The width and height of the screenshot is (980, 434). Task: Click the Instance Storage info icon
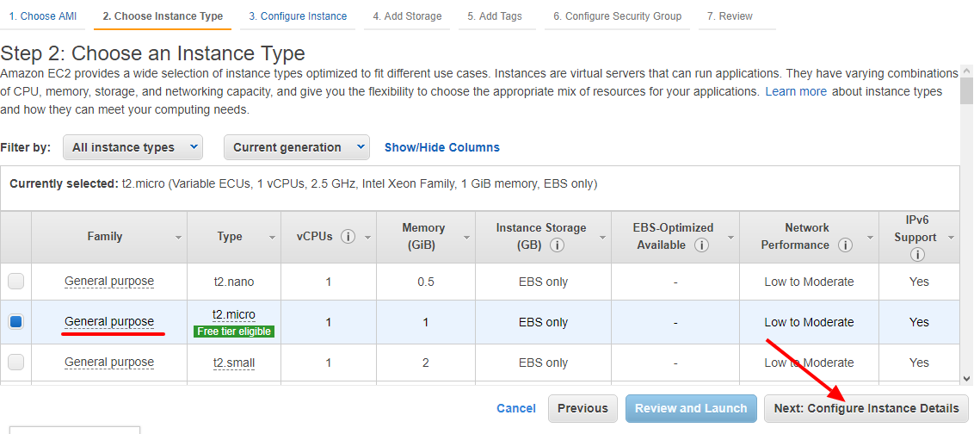pos(558,245)
